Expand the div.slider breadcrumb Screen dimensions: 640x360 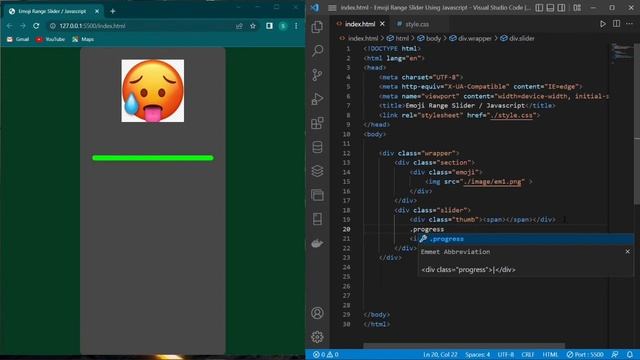click(518, 38)
